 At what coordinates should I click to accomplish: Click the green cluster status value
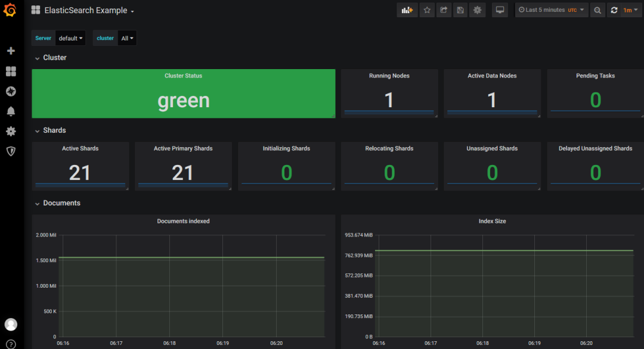184,101
